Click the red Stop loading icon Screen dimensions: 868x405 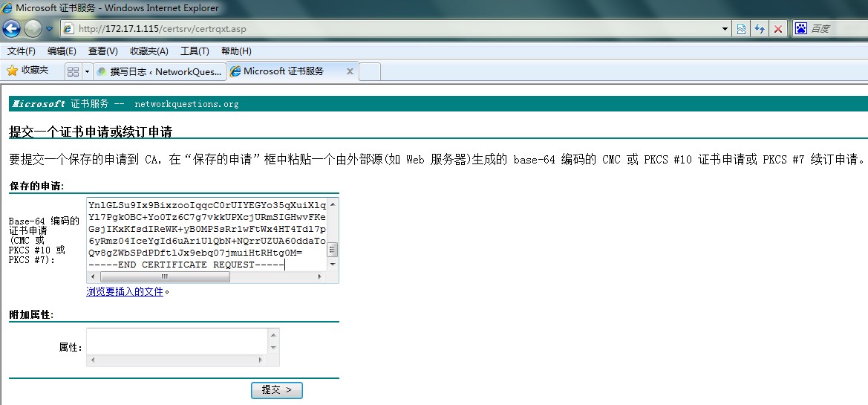pos(777,29)
